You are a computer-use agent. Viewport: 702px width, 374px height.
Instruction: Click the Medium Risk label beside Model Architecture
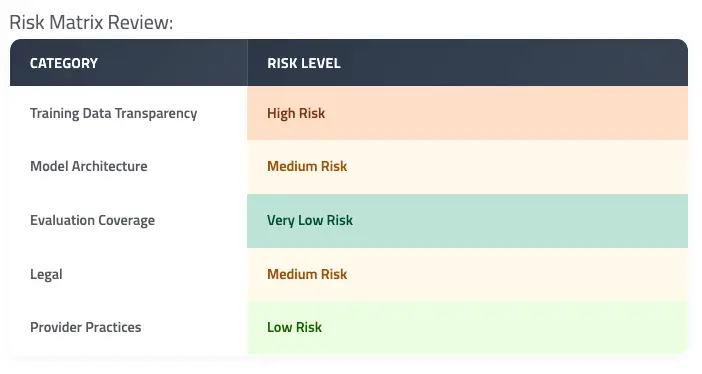pos(307,166)
